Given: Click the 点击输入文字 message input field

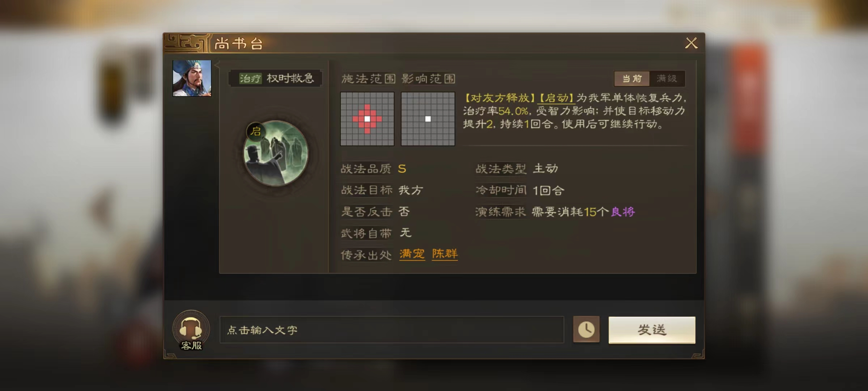Looking at the screenshot, I should coord(392,330).
